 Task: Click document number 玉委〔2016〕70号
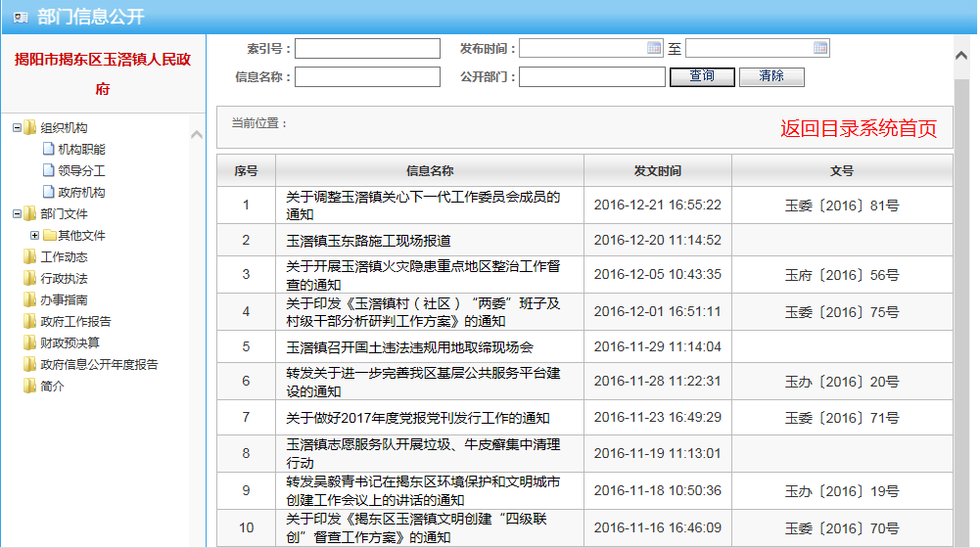(842, 528)
